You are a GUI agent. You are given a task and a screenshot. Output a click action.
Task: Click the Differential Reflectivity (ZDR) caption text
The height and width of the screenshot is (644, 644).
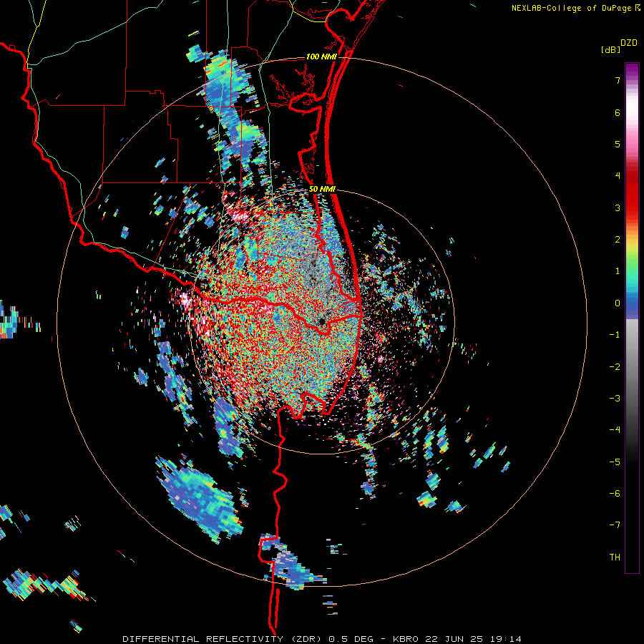click(223, 639)
